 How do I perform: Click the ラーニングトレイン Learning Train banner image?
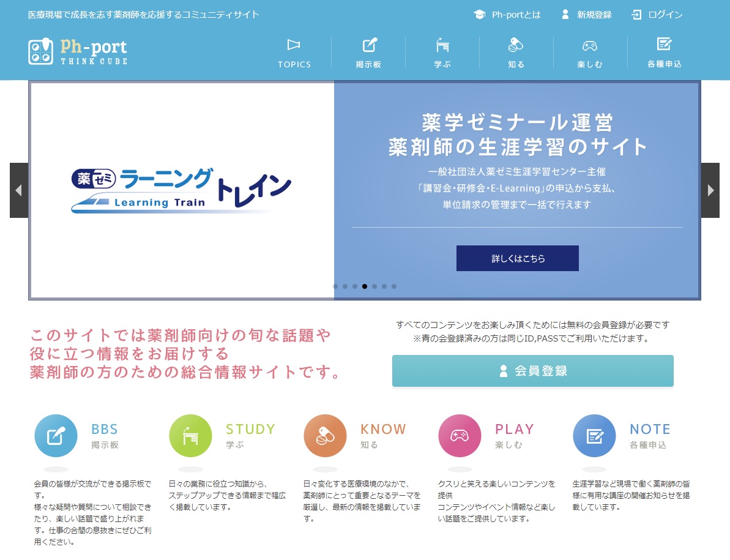click(x=182, y=190)
